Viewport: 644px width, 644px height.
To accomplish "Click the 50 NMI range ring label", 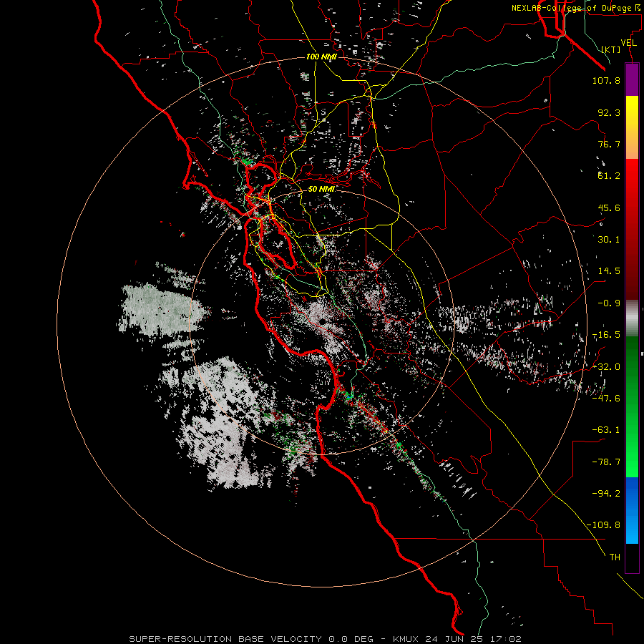I will (x=321, y=190).
